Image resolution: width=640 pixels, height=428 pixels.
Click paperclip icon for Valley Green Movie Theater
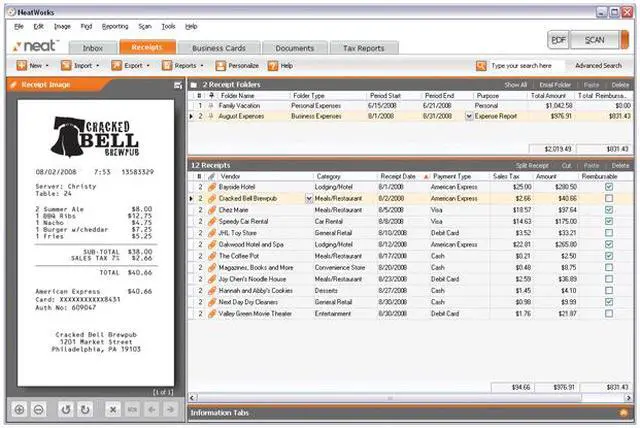(212, 314)
